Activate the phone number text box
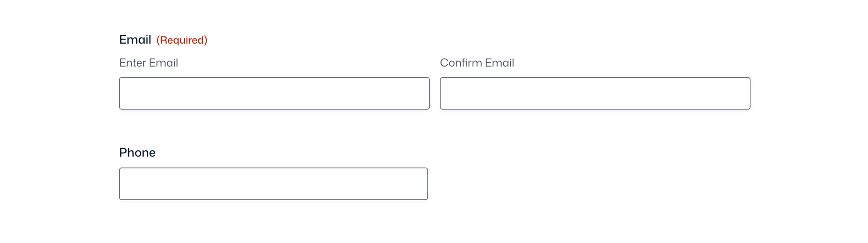Screen dimensions: 868x243 pyautogui.click(x=273, y=184)
